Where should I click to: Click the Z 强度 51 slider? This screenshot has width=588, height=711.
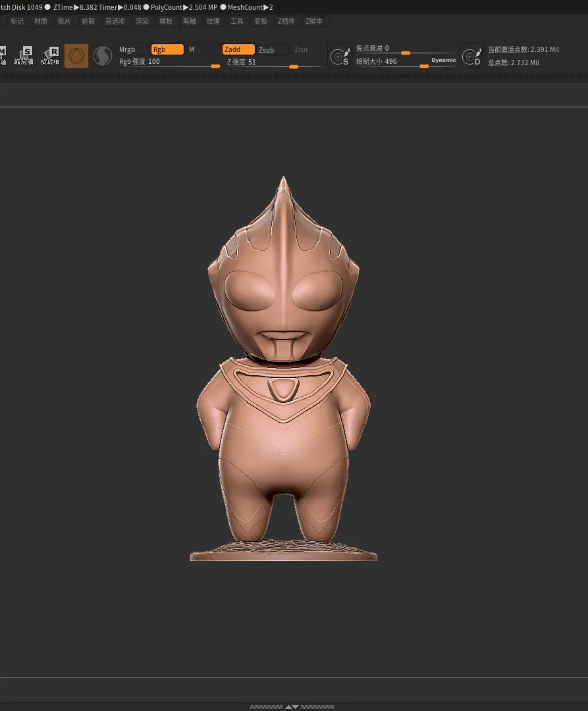pyautogui.click(x=276, y=63)
